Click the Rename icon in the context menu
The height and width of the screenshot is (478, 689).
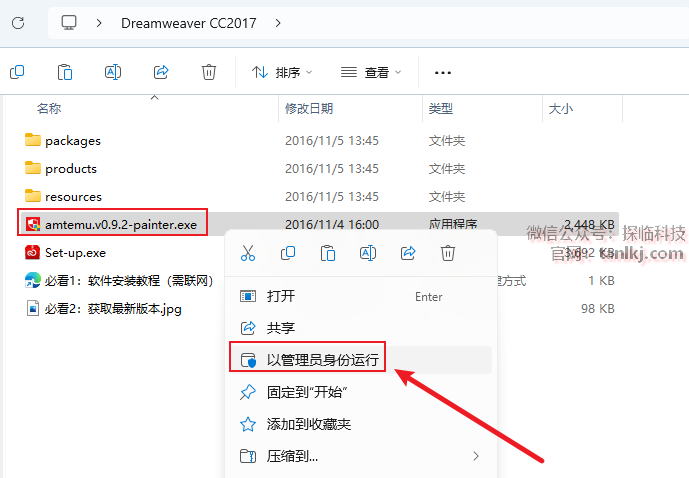(x=368, y=253)
